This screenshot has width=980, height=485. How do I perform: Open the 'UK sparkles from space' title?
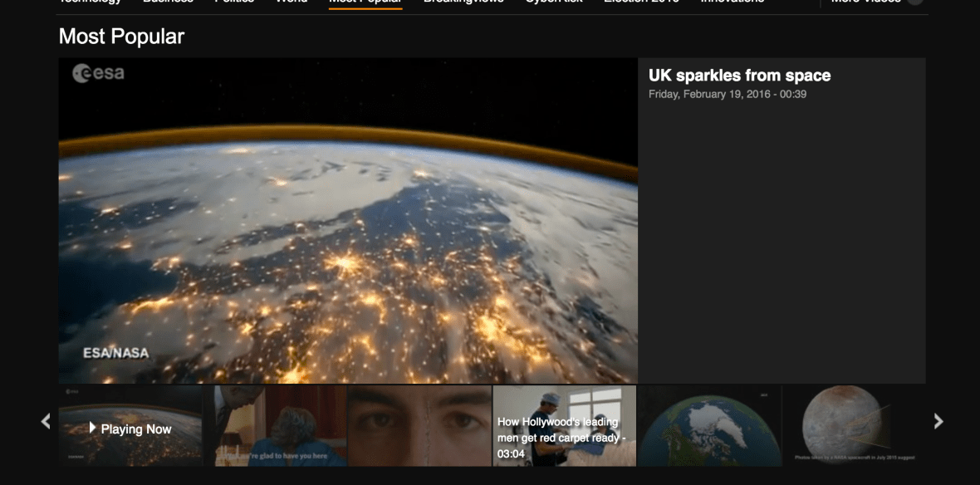739,76
